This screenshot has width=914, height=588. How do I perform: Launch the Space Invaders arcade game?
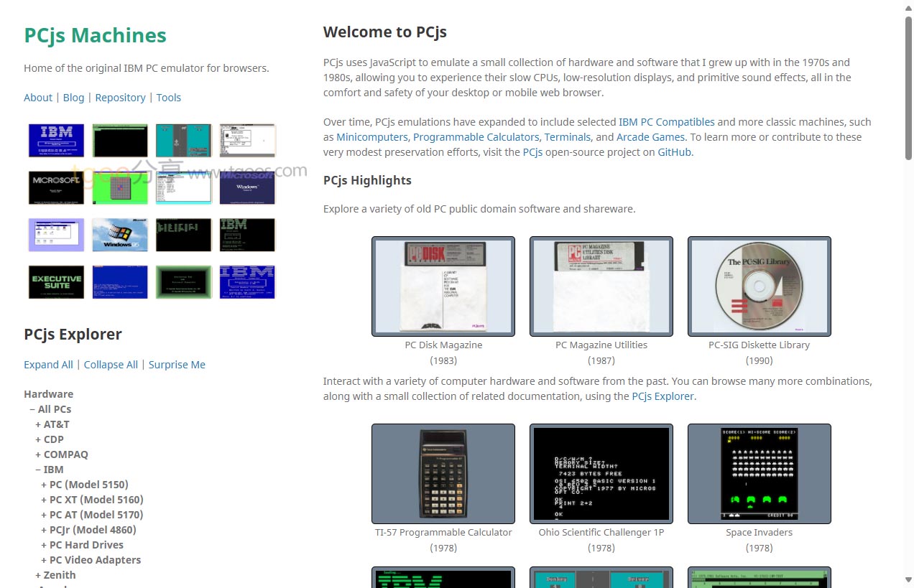(x=759, y=474)
